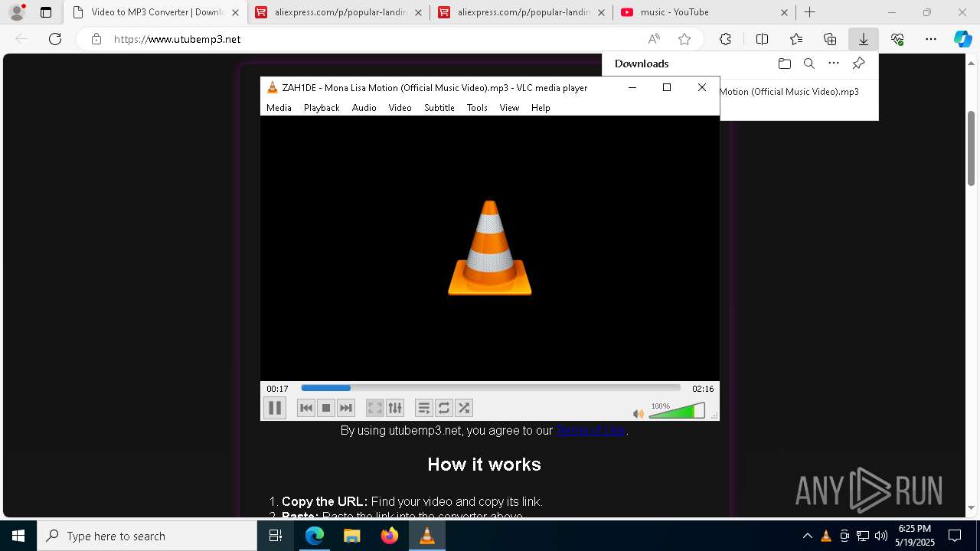Open Edge Collections
Image resolution: width=980 pixels, height=551 pixels.
830,39
